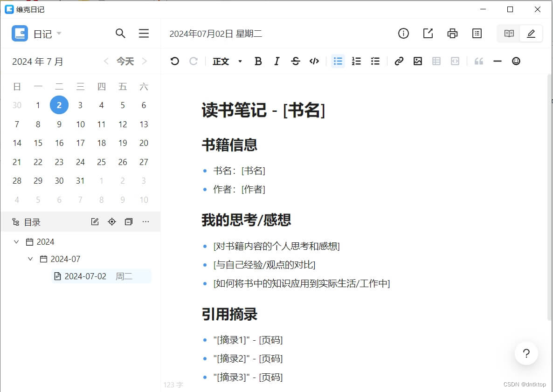Viewport: 553px width, 392px height.
Task: Print the diary entry
Action: coord(452,34)
